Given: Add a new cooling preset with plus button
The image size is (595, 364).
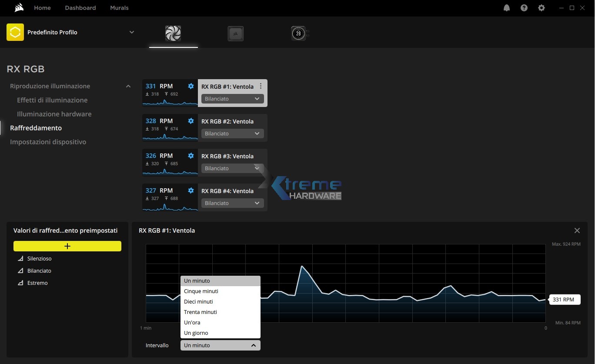Looking at the screenshot, I should (67, 246).
